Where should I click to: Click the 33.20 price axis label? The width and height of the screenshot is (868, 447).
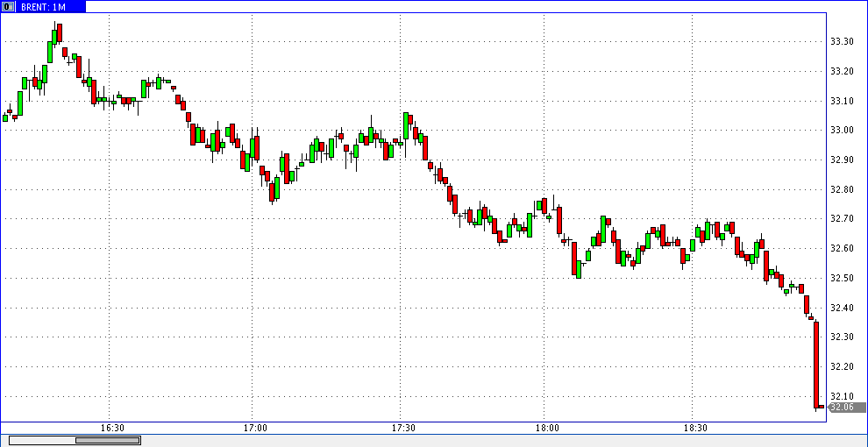pyautogui.click(x=842, y=71)
